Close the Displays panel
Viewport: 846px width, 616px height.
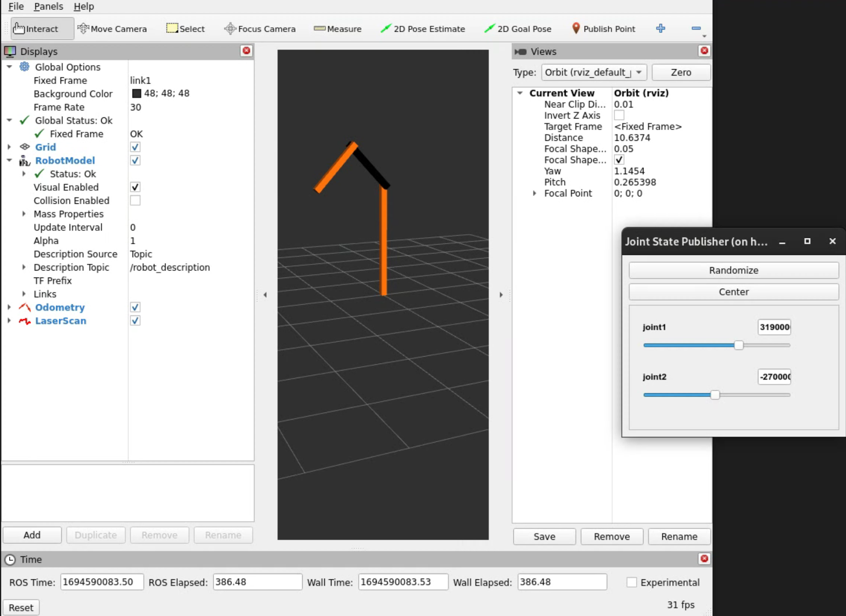(246, 51)
